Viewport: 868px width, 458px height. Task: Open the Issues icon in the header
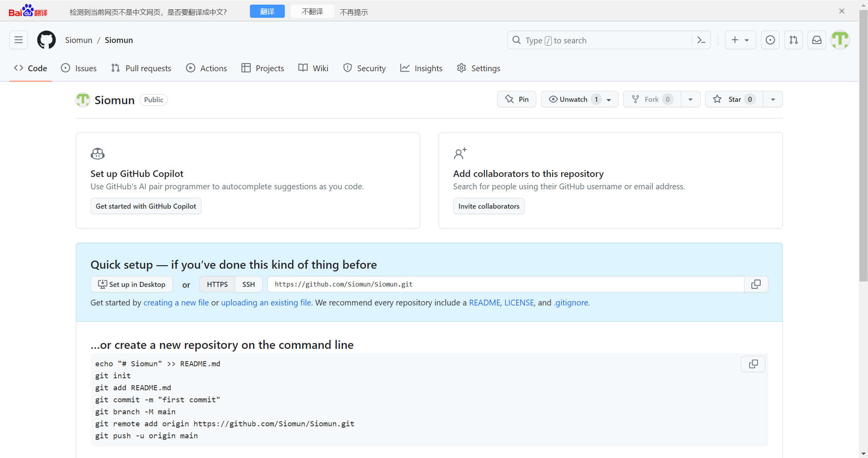tap(770, 40)
